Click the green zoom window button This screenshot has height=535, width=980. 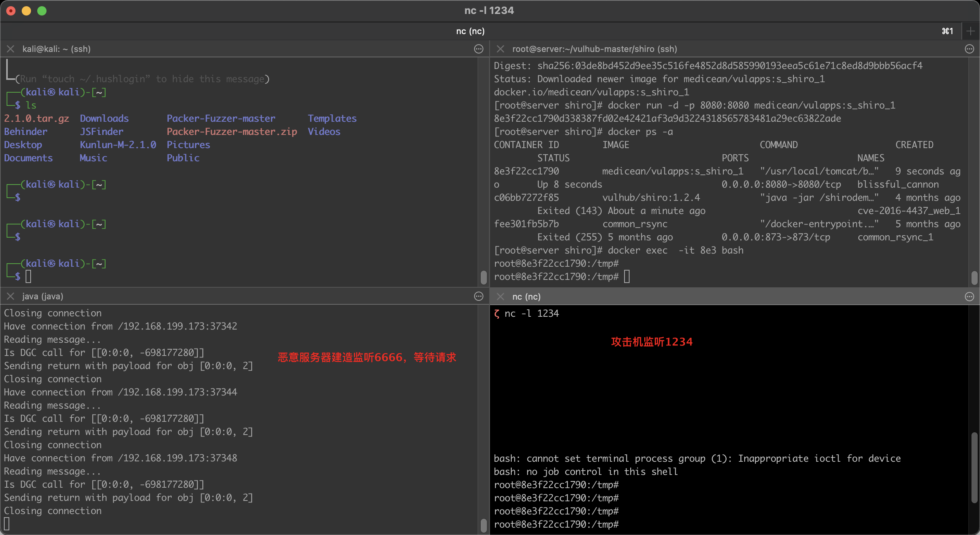pyautogui.click(x=42, y=11)
